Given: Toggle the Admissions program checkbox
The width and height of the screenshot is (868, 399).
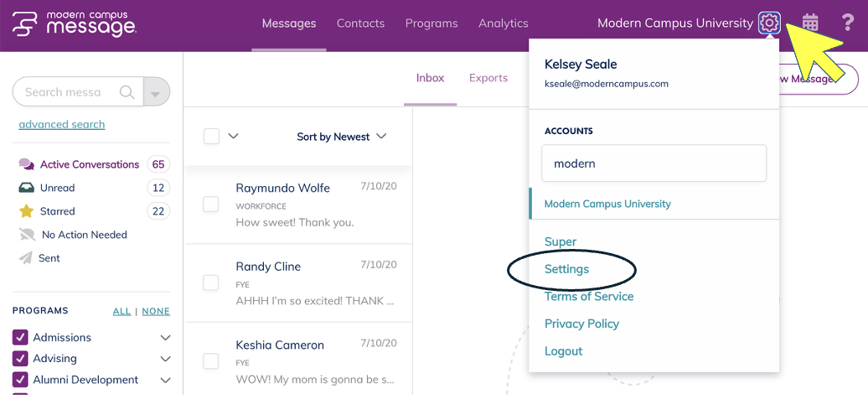Looking at the screenshot, I should point(21,338).
